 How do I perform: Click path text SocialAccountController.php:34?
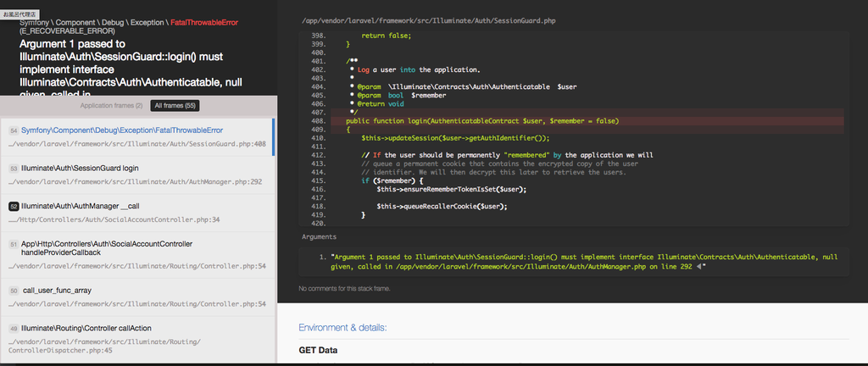pos(114,219)
